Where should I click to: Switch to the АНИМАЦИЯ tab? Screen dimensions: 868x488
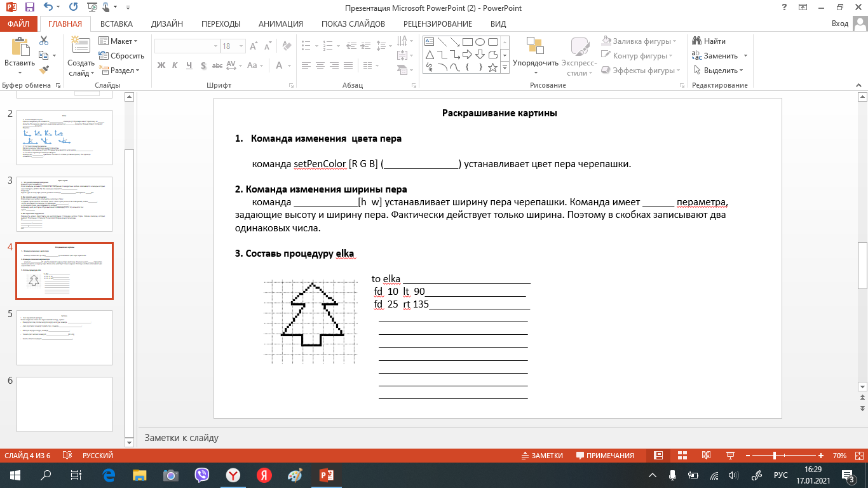pos(281,24)
